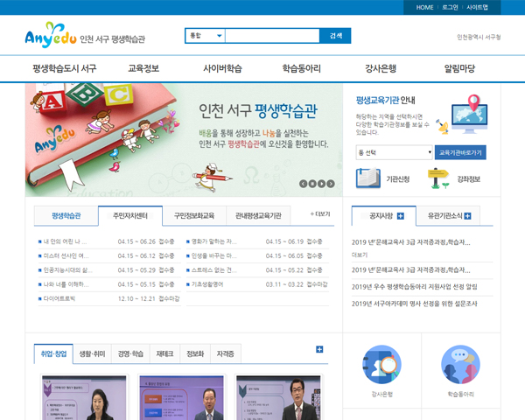Click the 기관신청 text link

[398, 179]
